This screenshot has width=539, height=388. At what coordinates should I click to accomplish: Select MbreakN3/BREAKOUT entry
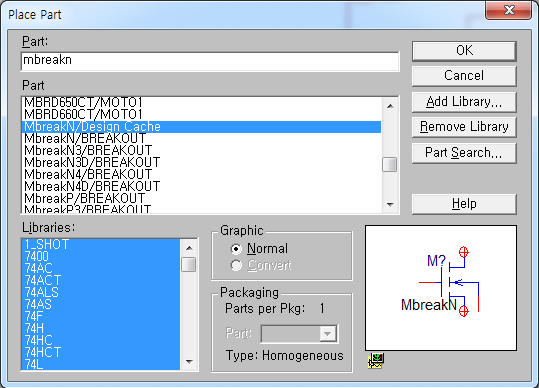coord(202,151)
